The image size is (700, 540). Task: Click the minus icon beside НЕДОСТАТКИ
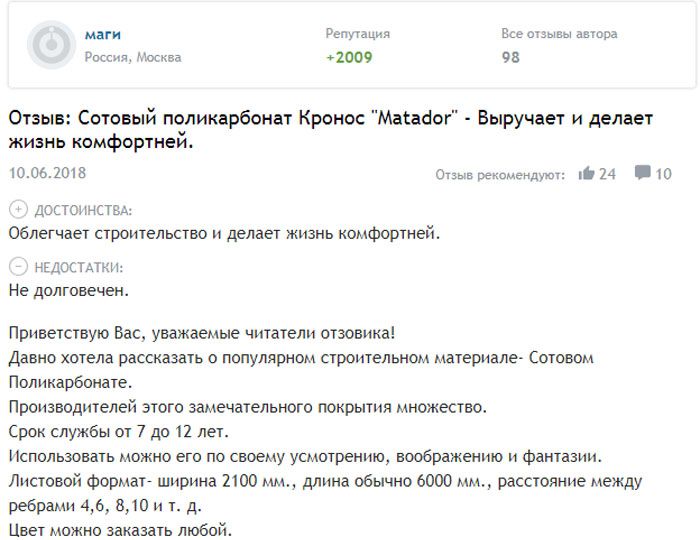(17, 267)
